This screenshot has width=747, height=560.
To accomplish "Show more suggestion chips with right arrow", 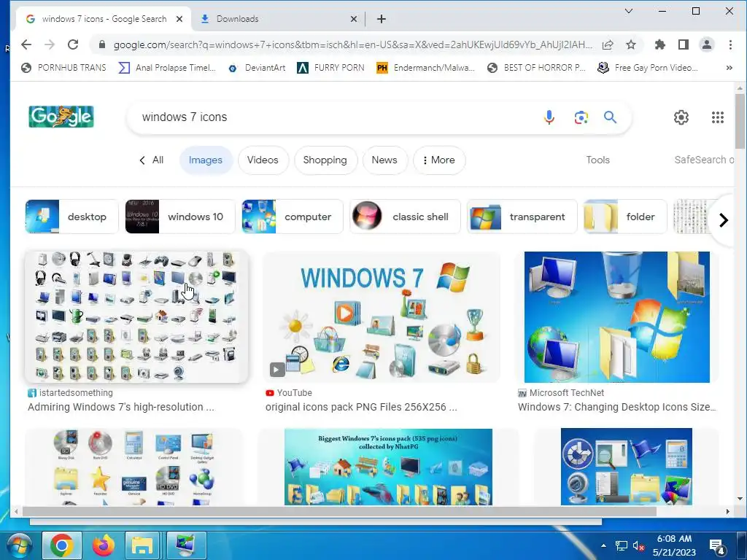I will [x=723, y=220].
